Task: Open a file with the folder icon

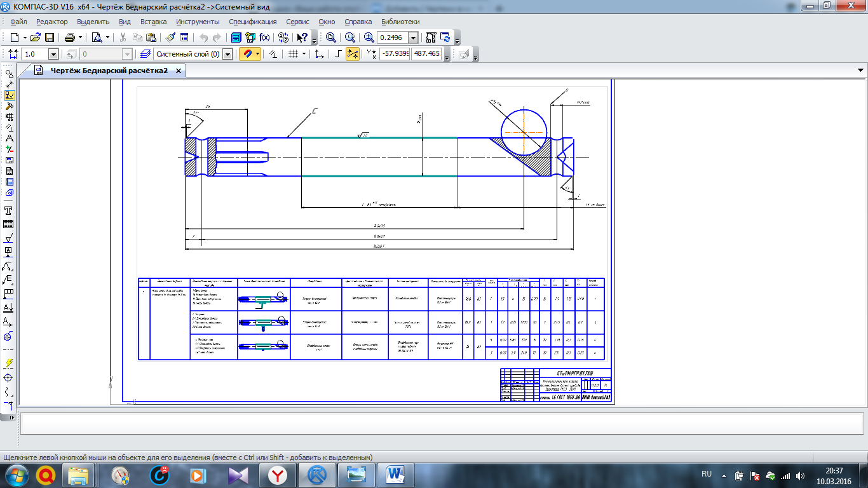Action: (x=36, y=37)
